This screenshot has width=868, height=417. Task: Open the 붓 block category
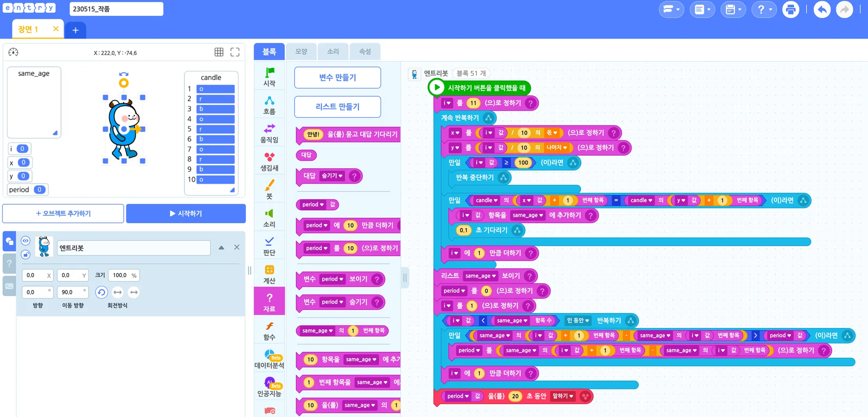(269, 189)
